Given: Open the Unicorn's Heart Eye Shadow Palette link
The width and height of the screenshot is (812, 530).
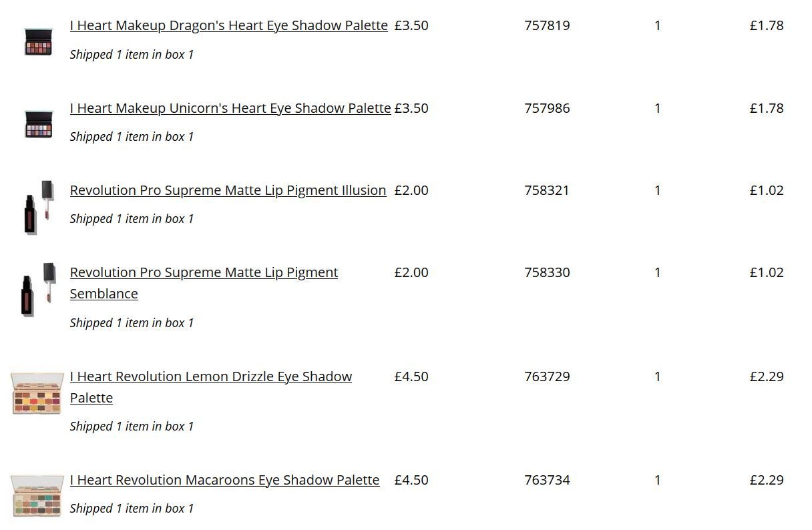Looking at the screenshot, I should [230, 108].
